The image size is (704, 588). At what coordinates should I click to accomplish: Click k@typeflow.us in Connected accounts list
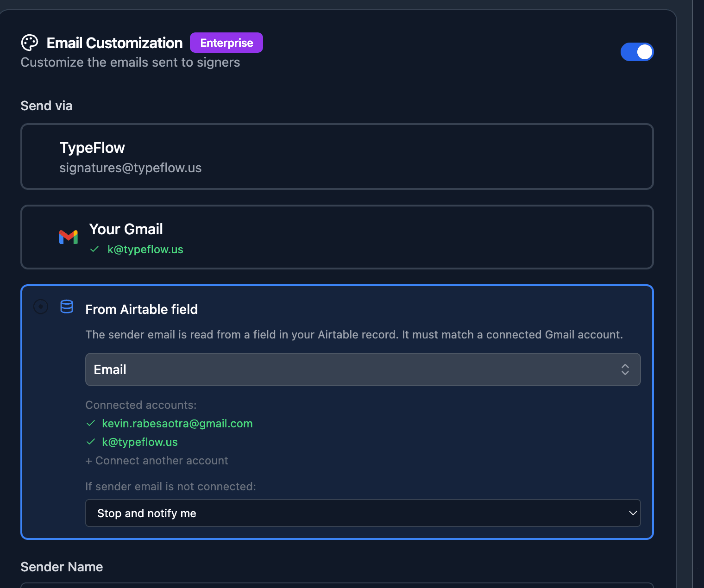click(x=140, y=442)
